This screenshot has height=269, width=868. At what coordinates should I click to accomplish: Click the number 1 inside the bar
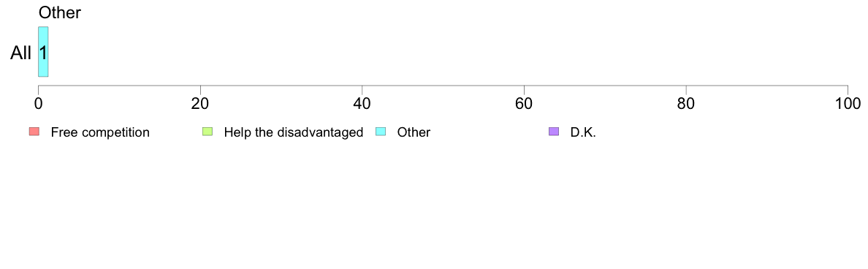tap(43, 53)
